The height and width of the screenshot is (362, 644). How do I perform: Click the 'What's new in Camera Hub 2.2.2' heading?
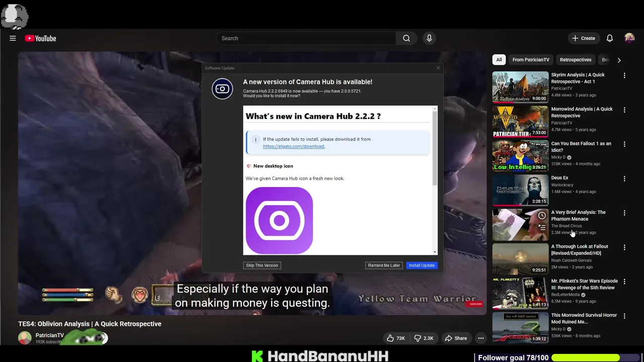313,116
